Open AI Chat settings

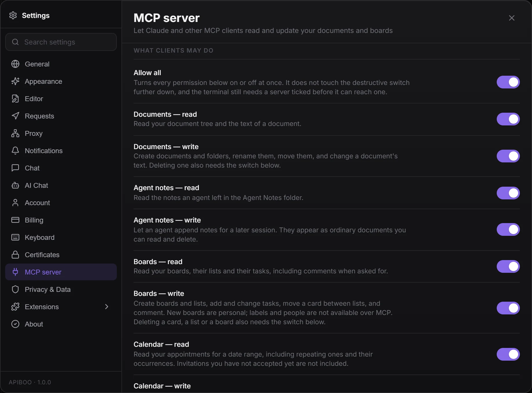[x=61, y=186]
